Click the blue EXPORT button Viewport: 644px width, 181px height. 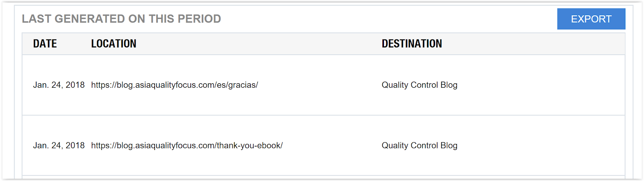point(591,19)
